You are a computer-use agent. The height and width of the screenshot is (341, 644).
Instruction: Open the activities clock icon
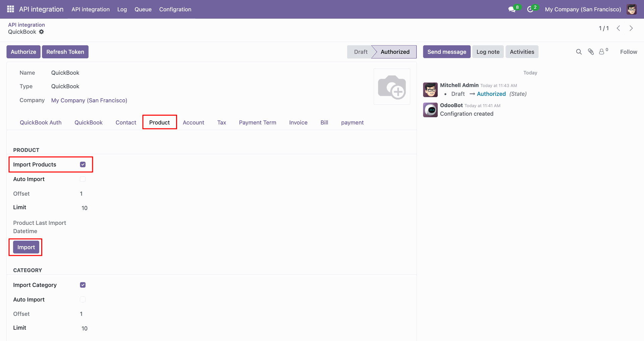pyautogui.click(x=530, y=9)
